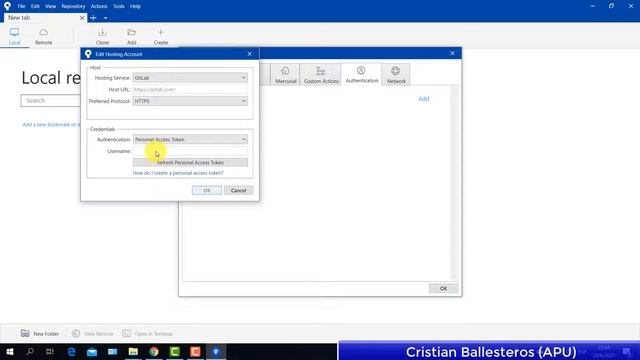Select the Local repositories toolbar icon

tap(14, 36)
